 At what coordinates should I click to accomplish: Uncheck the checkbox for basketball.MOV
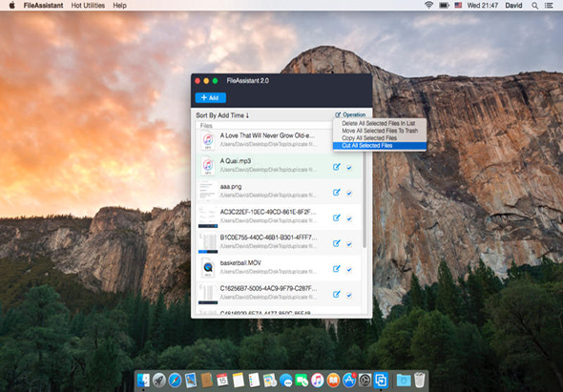coord(349,270)
